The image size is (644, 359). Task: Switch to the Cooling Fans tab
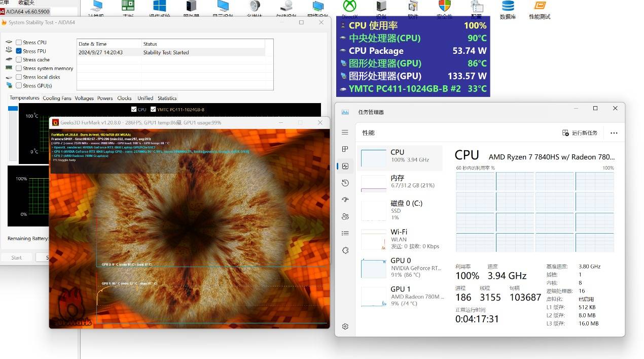coord(57,98)
